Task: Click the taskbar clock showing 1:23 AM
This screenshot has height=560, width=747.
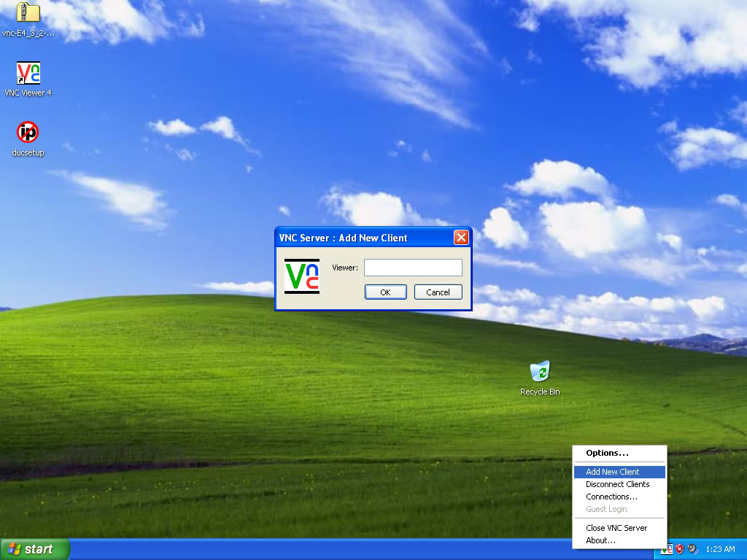Action: click(x=721, y=549)
